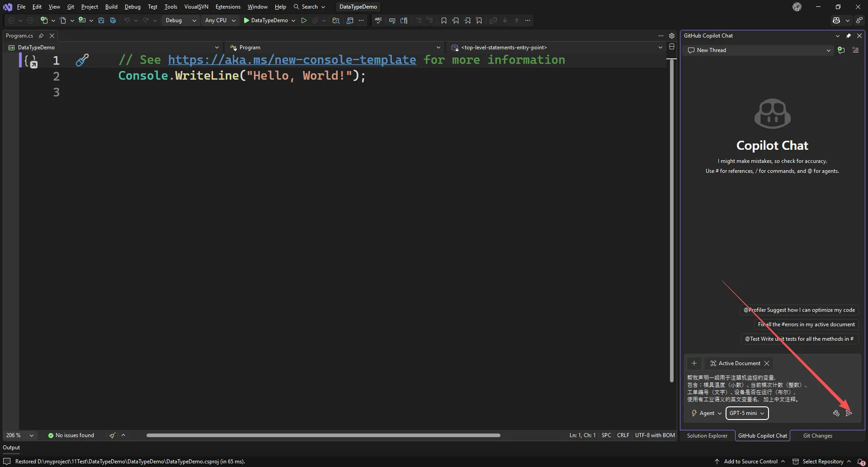Image resolution: width=868 pixels, height=467 pixels.
Task: Click Add to Source Control in status bar
Action: [x=750, y=462]
